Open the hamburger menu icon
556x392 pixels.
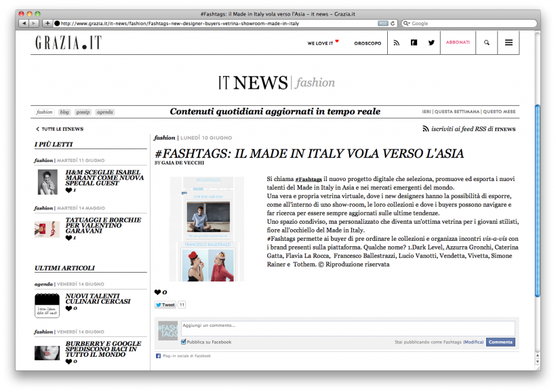point(509,43)
